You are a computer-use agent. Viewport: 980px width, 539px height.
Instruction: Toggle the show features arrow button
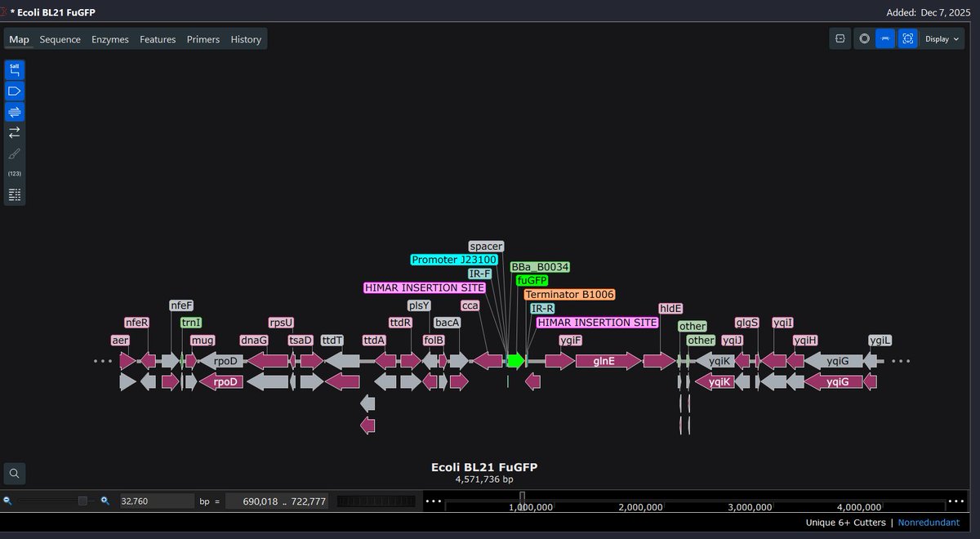tap(15, 91)
